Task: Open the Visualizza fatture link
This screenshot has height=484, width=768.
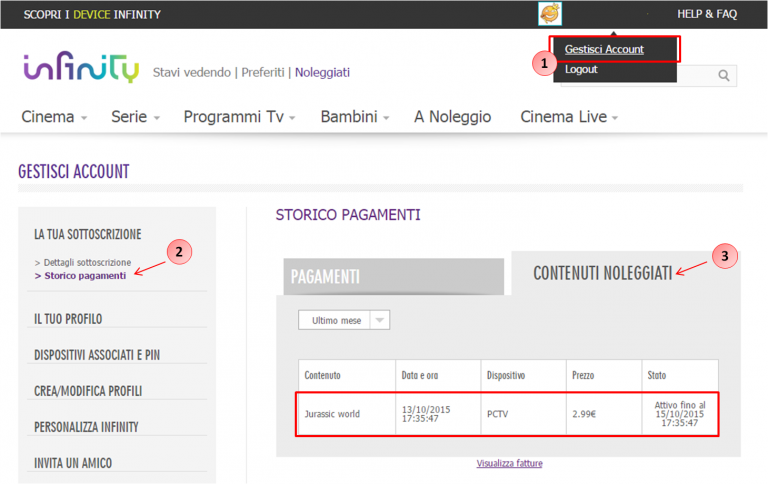Action: (509, 463)
